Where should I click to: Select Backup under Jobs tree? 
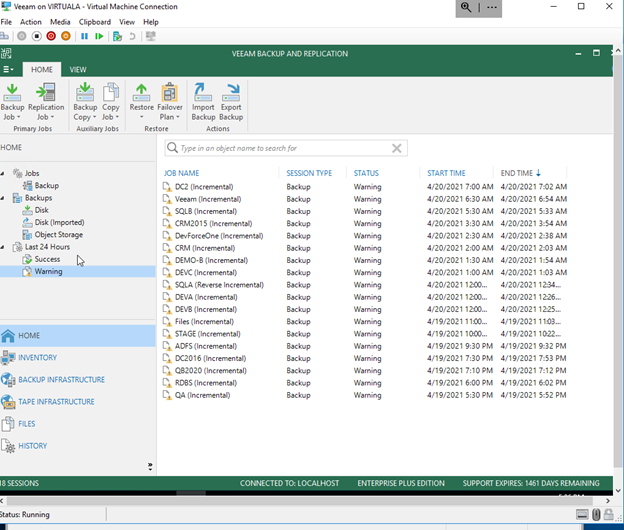pos(47,185)
